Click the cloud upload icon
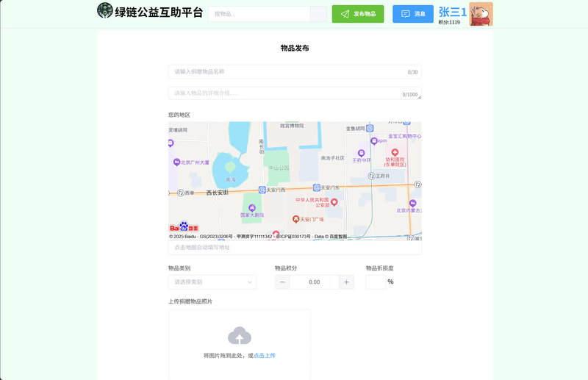588x380 pixels. coord(240,336)
